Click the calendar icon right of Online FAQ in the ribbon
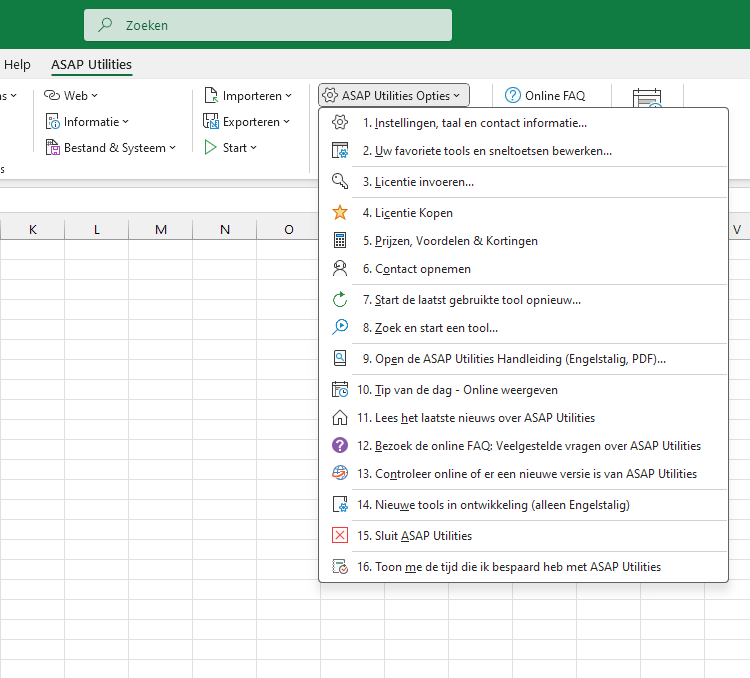The height and width of the screenshot is (678, 750). (647, 98)
